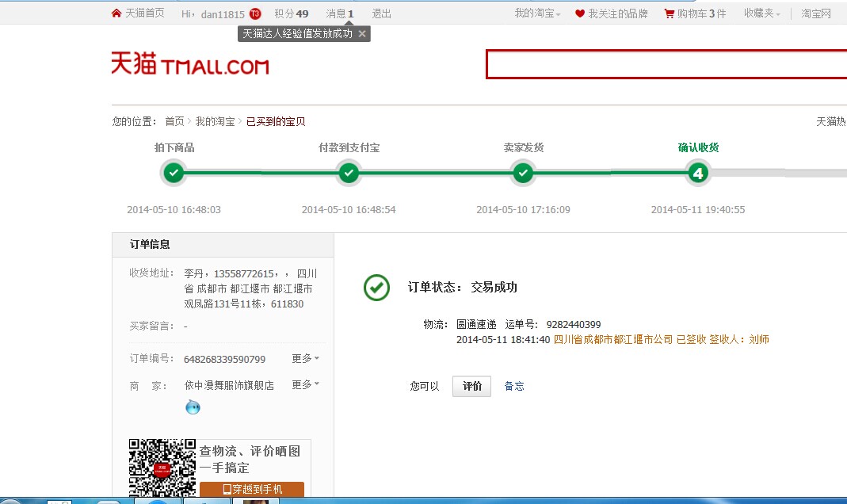Click the red T3 level badge
Screen dimensions: 847x504
[255, 14]
